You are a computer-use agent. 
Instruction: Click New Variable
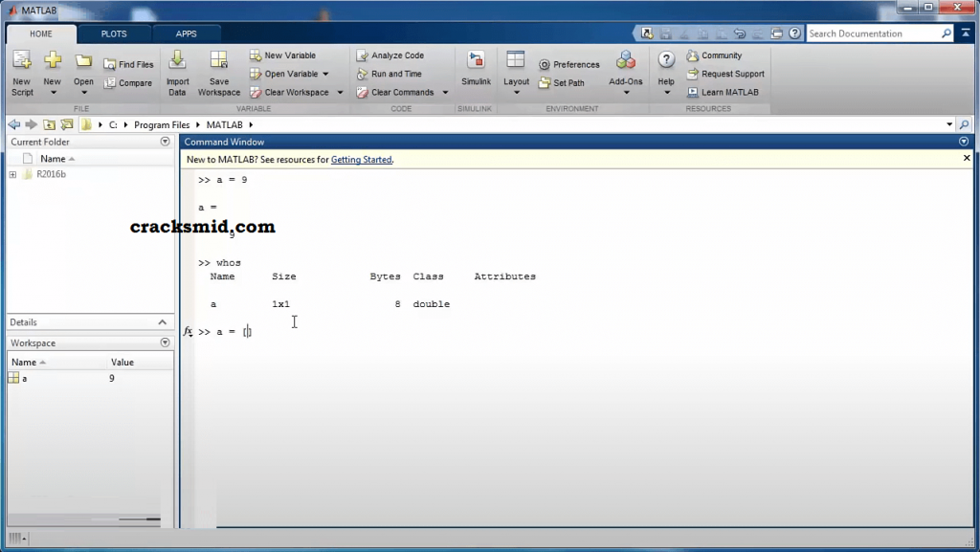coord(283,55)
